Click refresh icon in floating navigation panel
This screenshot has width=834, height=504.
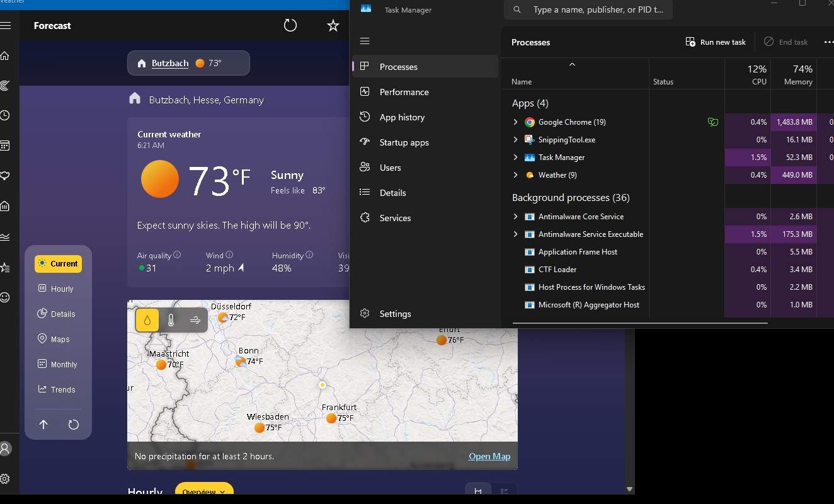point(73,425)
